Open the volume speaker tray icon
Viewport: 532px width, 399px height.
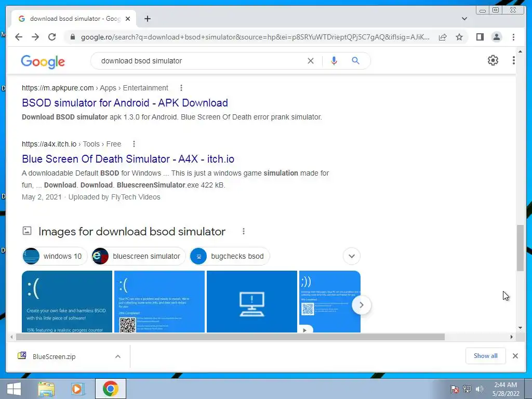[x=479, y=389]
